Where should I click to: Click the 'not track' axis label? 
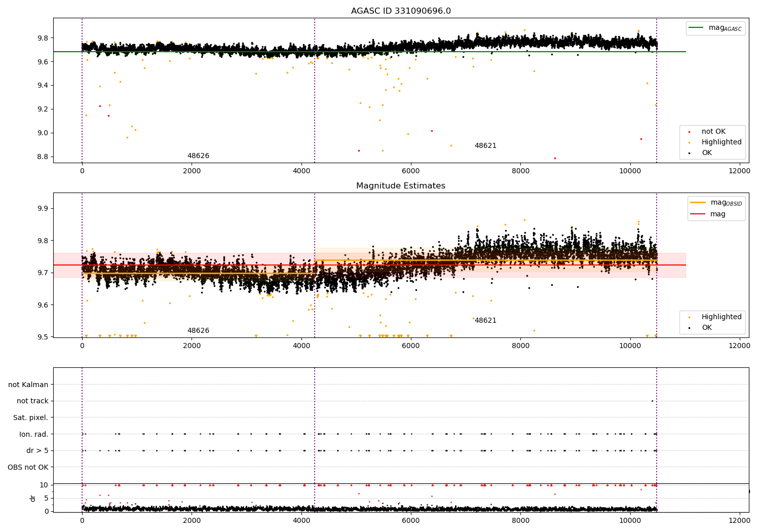pos(32,401)
